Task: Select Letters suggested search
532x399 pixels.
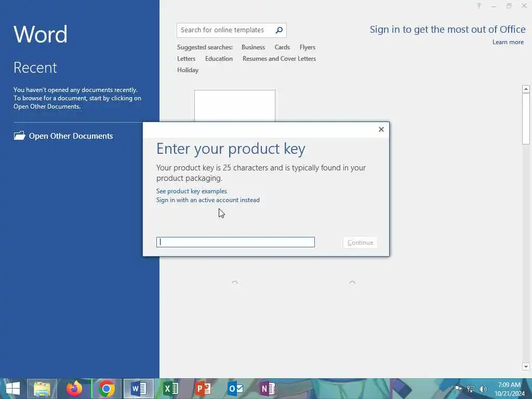Action: (186, 59)
